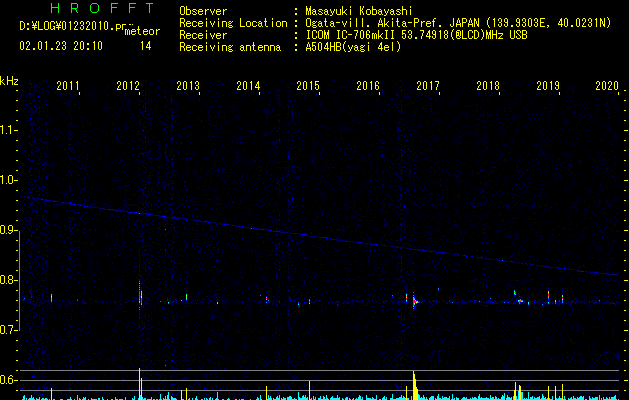This screenshot has width=629, height=400.
Task: Click the Observer field label
Action: 203,11
